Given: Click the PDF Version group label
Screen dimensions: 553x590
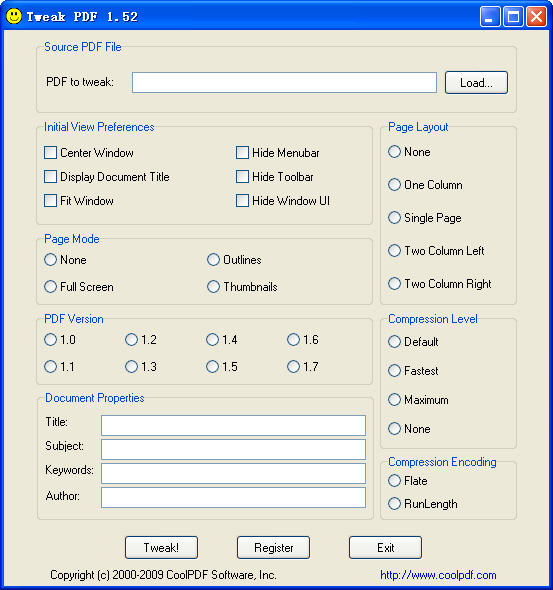Looking at the screenshot, I should pyautogui.click(x=74, y=319).
